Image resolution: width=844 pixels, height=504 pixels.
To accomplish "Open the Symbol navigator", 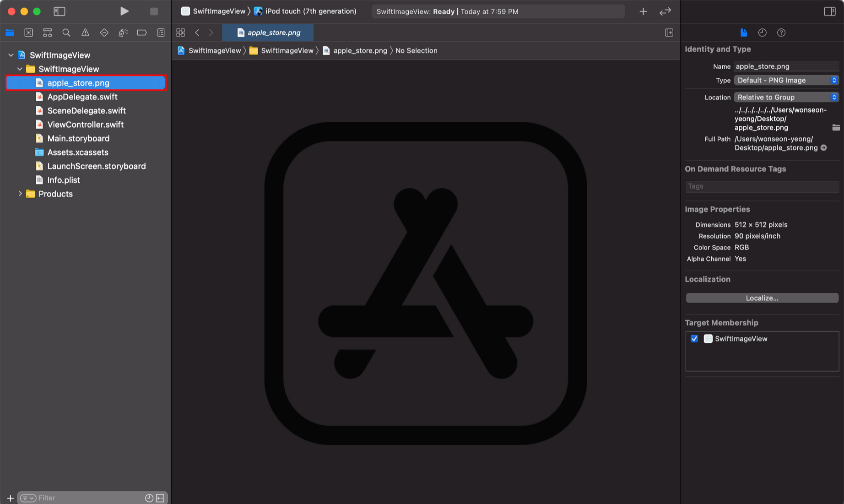I will click(x=47, y=33).
